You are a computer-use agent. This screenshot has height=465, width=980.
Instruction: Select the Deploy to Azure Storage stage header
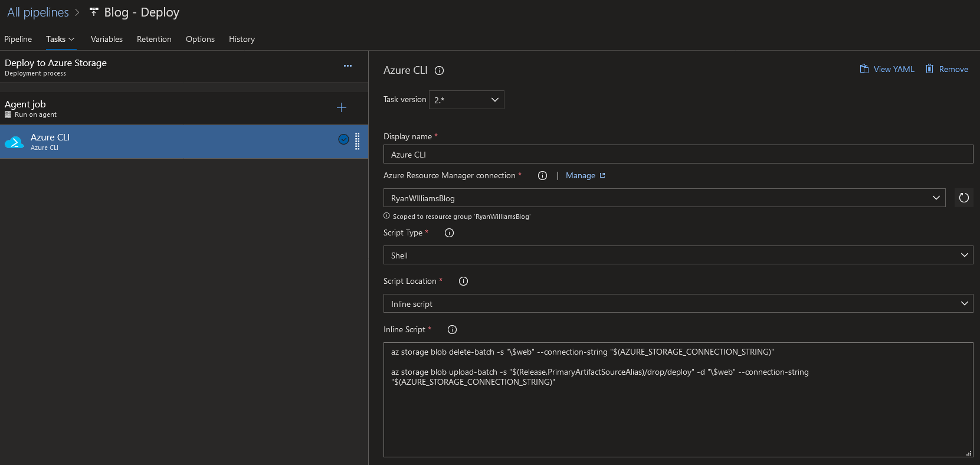(x=184, y=67)
